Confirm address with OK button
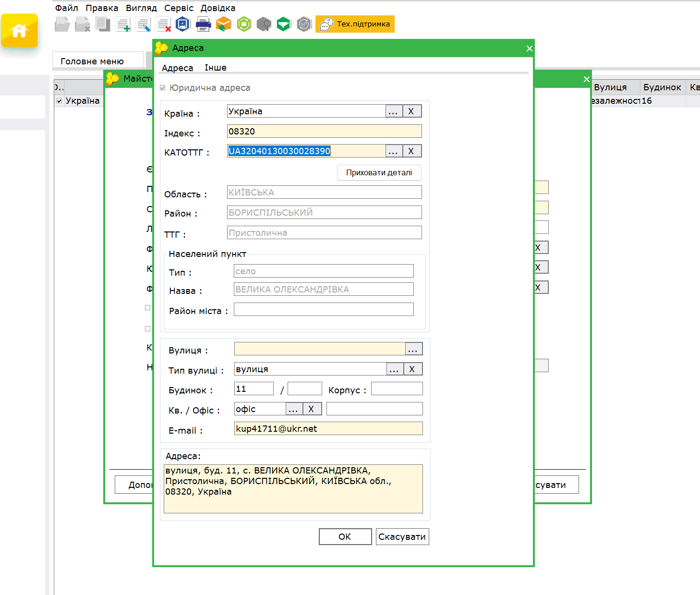This screenshot has width=700, height=595. tap(345, 536)
